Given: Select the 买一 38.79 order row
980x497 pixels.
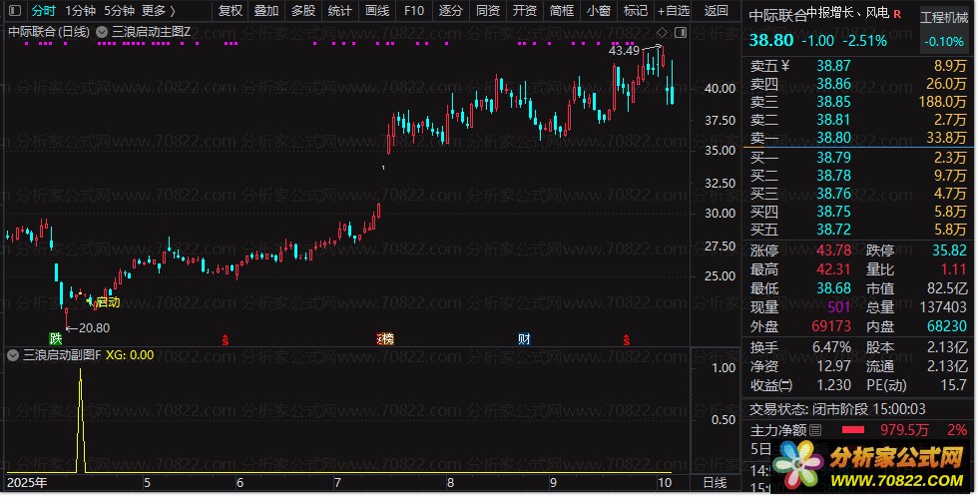Looking at the screenshot, I should [859, 158].
